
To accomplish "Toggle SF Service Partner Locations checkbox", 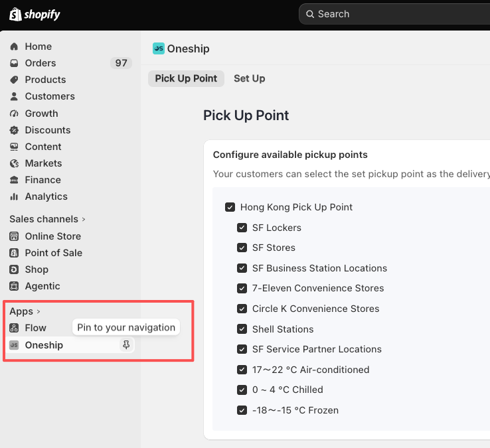I will [x=242, y=349].
